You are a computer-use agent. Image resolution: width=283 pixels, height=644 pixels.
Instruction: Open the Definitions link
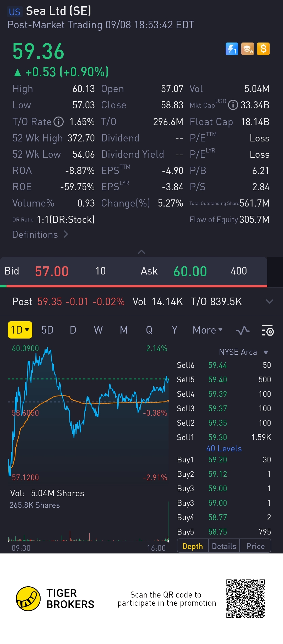tap(40, 234)
